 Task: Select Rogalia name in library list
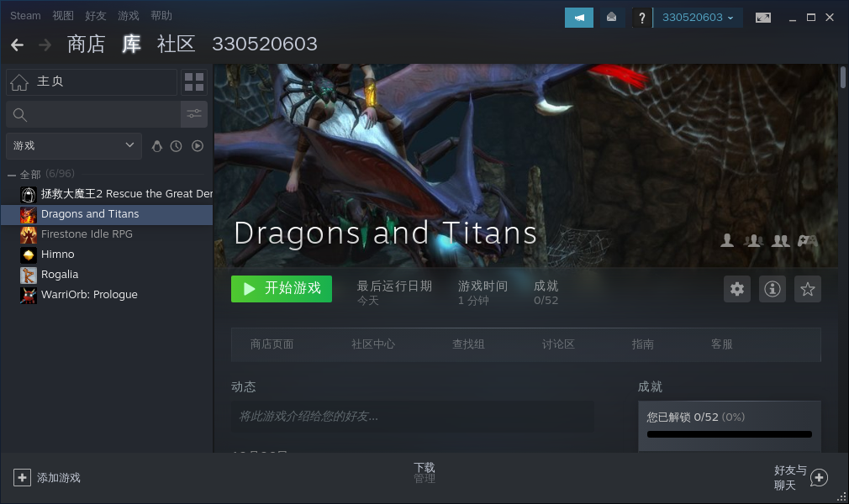(60, 275)
